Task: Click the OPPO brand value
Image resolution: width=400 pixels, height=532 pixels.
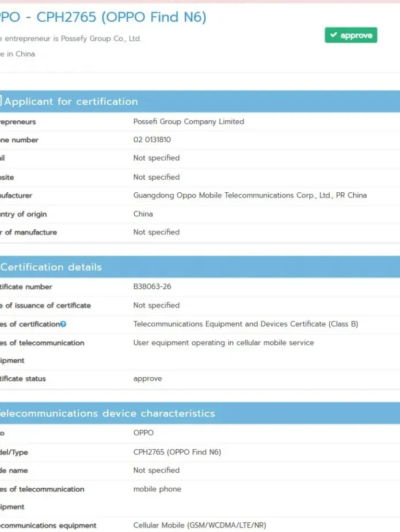Action: coord(143,432)
